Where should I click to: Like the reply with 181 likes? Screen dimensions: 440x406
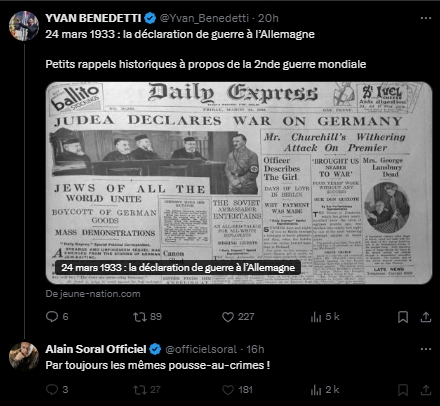(237, 389)
